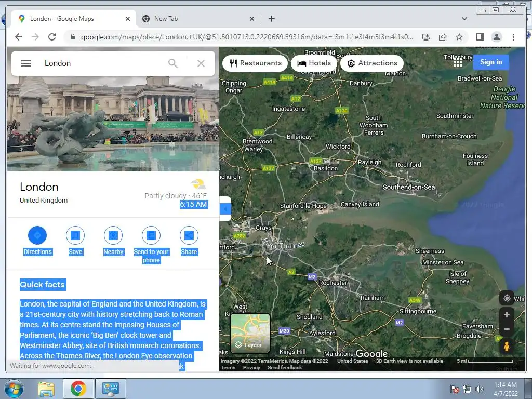Click the volume speaker tray icon
The width and height of the screenshot is (532, 399).
click(x=479, y=389)
